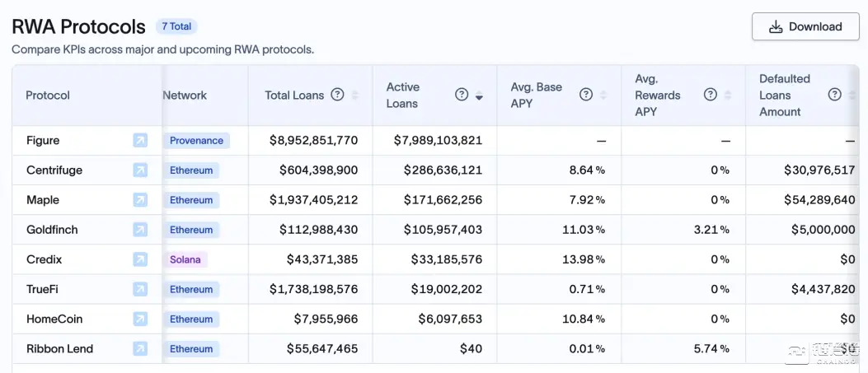Sort table by Total Loans arrows
This screenshot has width=868, height=373.
355,96
